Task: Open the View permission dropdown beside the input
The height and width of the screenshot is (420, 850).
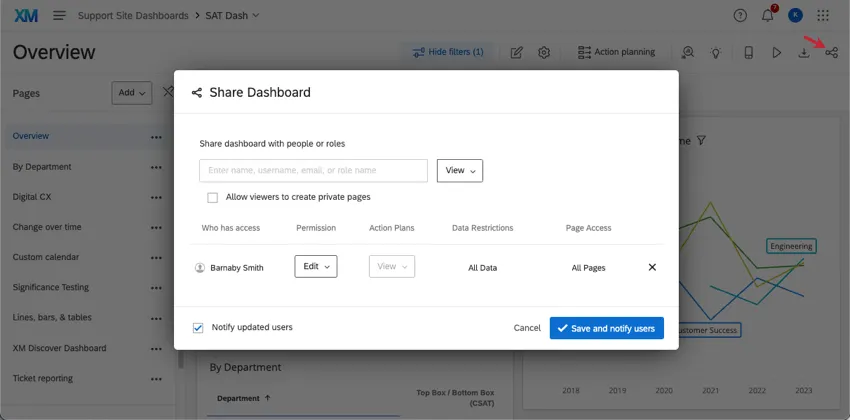Action: tap(460, 171)
